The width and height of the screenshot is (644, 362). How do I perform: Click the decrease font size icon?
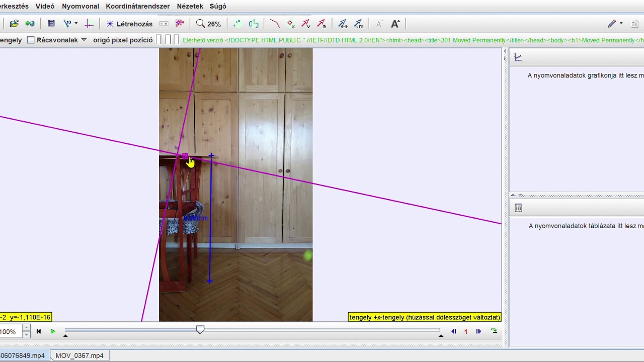(379, 24)
